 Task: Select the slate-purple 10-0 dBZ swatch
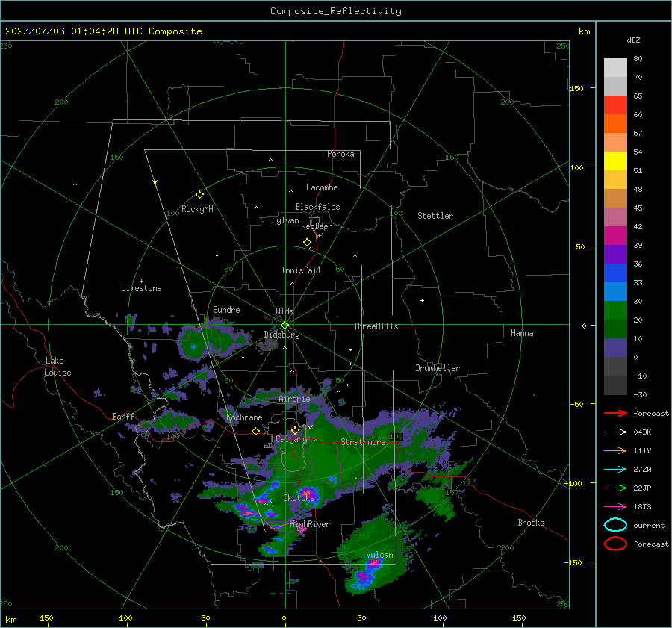[615, 348]
